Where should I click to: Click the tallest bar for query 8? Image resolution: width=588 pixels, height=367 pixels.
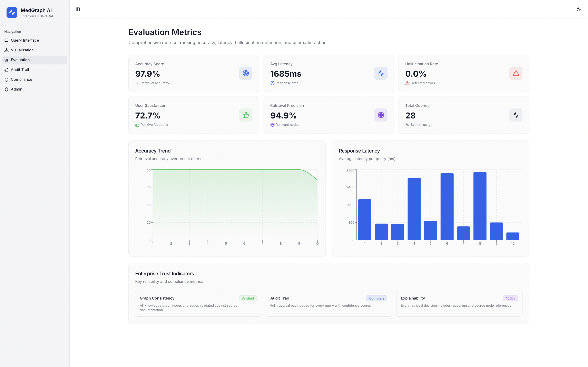point(480,206)
